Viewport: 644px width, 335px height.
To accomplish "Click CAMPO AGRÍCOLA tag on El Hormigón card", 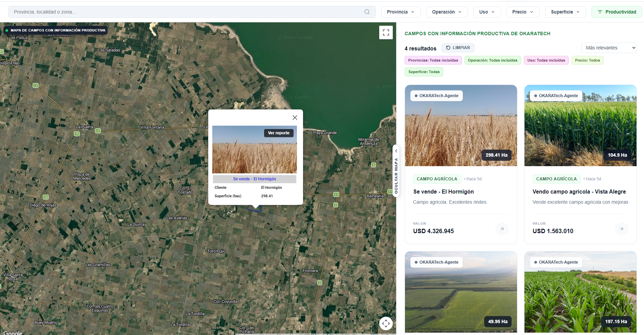I will pyautogui.click(x=437, y=179).
